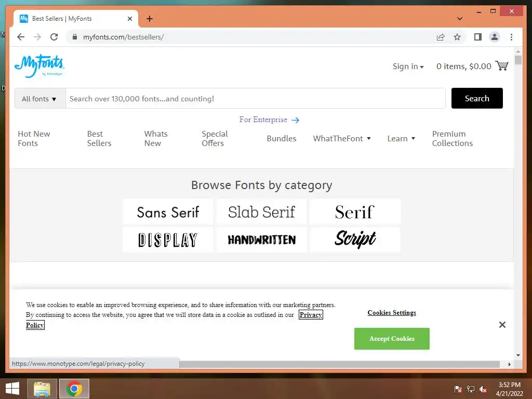Click the green Accept Cookies button
532x399 pixels.
coord(392,339)
